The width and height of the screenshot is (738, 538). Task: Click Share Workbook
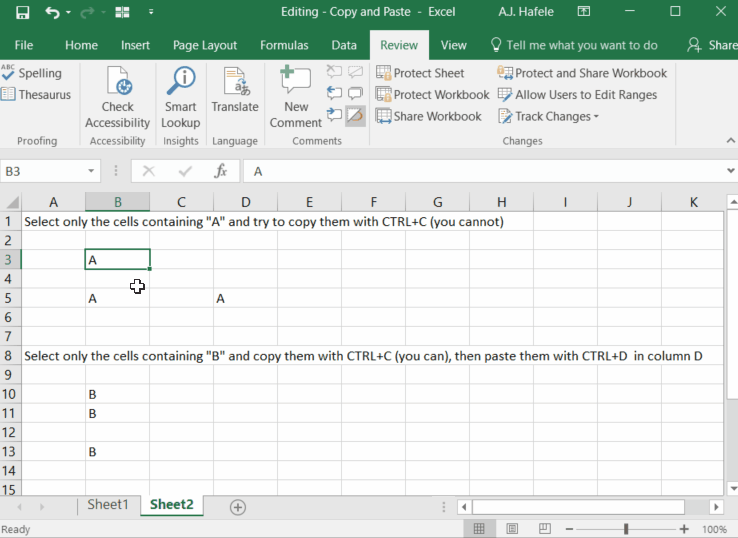pos(429,116)
